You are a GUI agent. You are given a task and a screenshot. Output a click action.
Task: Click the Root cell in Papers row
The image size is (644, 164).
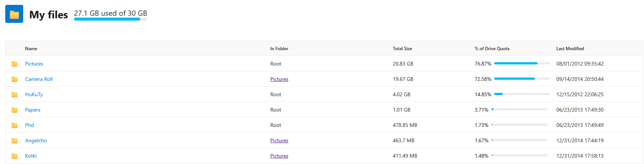[275, 110]
